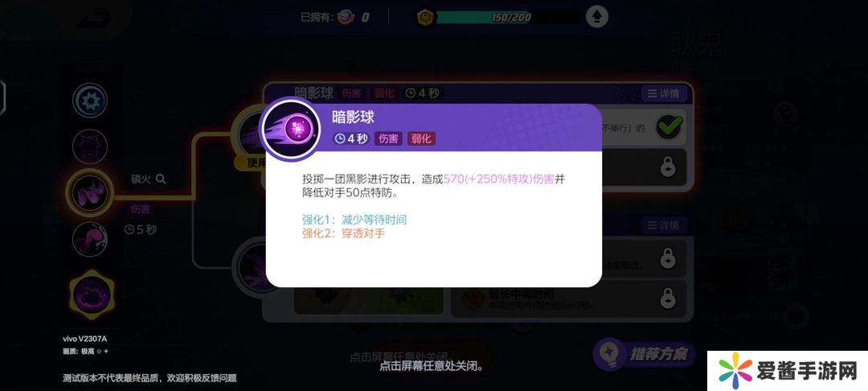Click the lock below the green checkmark
Image resolution: width=868 pixels, height=391 pixels.
[669, 167]
